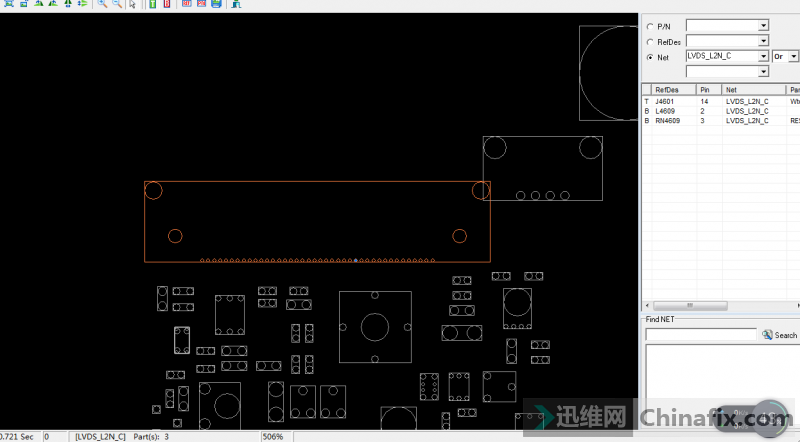Viewport: 800px width, 442px height.
Task: Click pin value 3 in RN4609 row
Action: [702, 120]
